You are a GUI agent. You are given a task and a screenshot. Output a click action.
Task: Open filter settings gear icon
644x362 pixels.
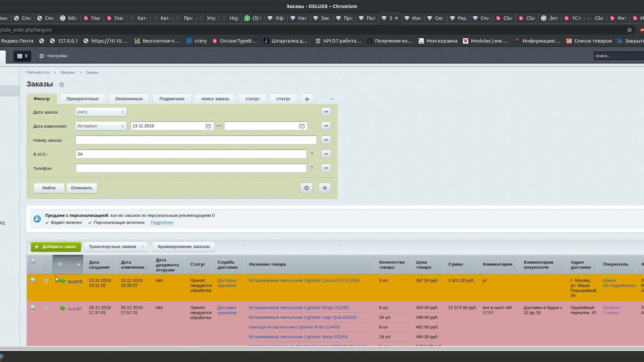click(x=306, y=188)
